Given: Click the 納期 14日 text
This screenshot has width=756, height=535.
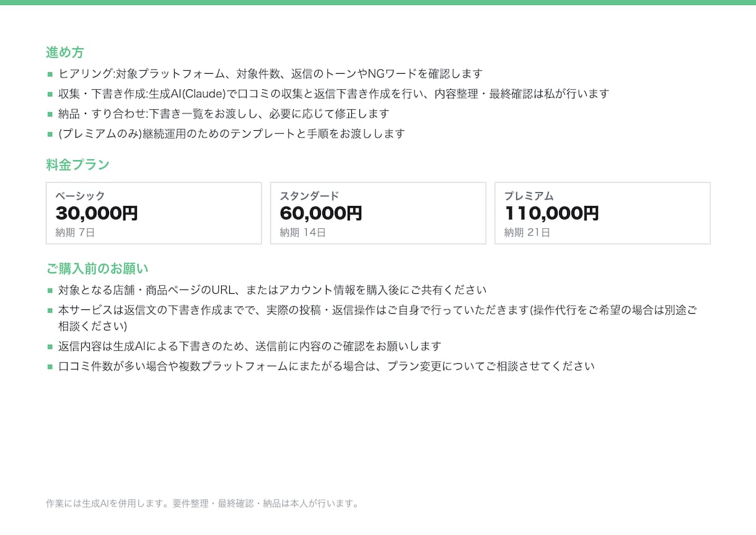Looking at the screenshot, I should [x=302, y=232].
